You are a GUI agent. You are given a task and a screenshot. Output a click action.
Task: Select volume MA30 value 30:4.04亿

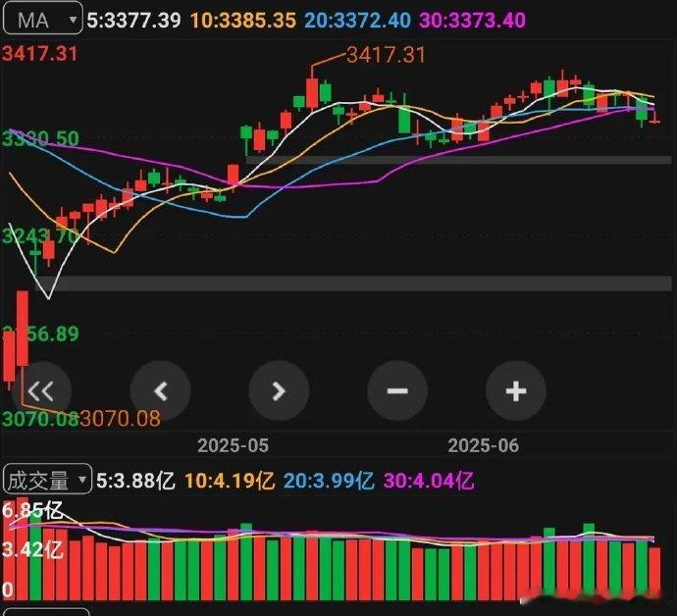point(429,481)
